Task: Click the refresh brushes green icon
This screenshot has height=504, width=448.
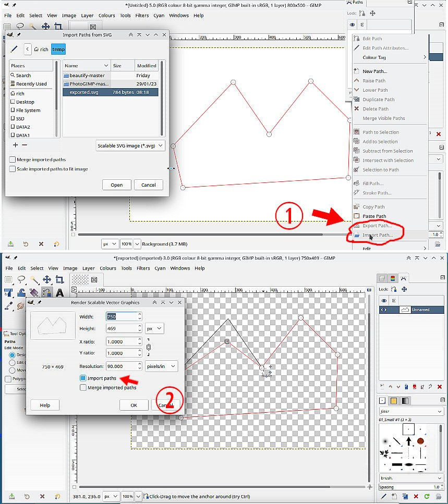Action: click(427, 496)
